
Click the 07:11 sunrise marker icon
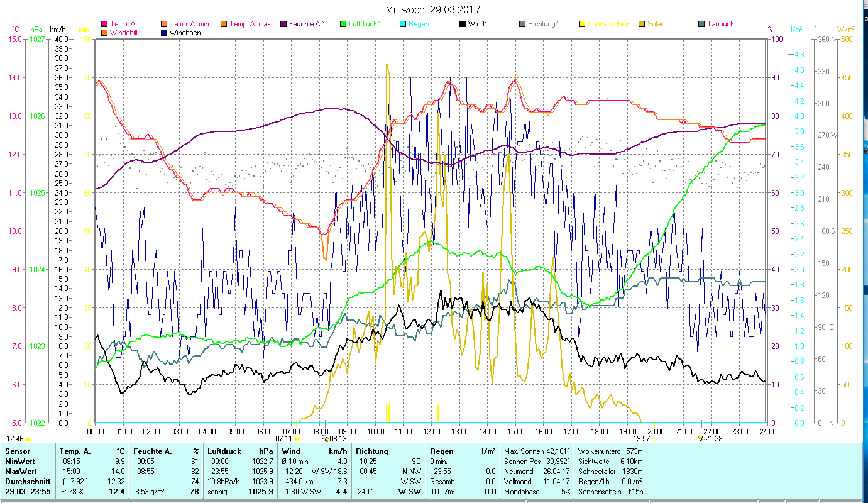click(x=297, y=439)
